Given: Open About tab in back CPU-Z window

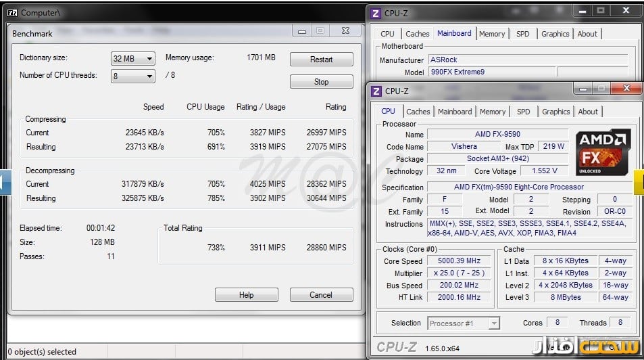Looking at the screenshot, I should (587, 34).
